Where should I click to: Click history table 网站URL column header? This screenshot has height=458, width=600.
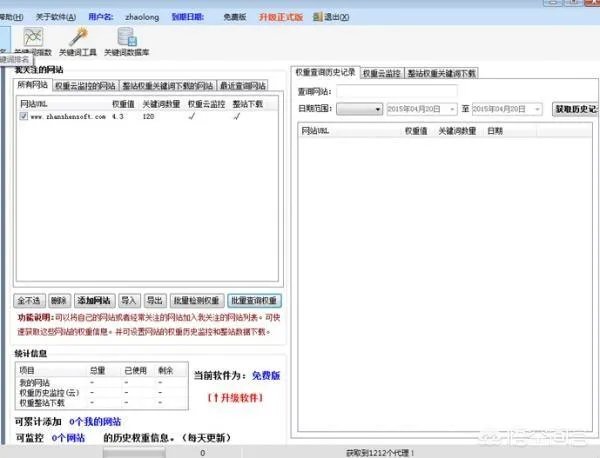(x=315, y=131)
